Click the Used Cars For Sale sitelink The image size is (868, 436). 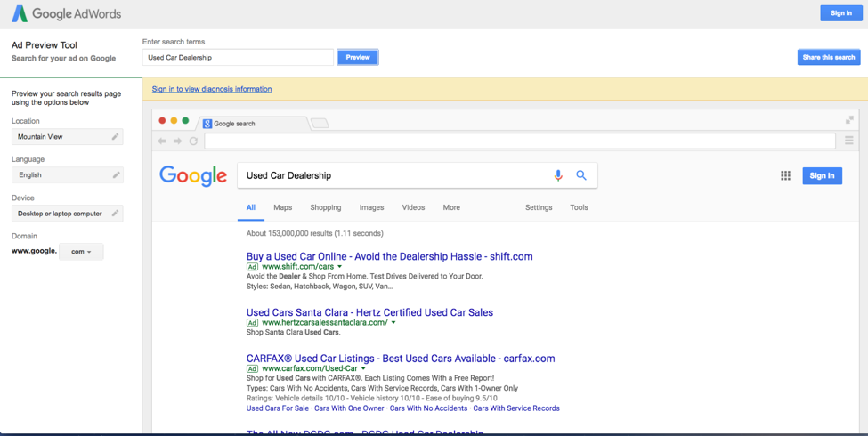coord(278,408)
